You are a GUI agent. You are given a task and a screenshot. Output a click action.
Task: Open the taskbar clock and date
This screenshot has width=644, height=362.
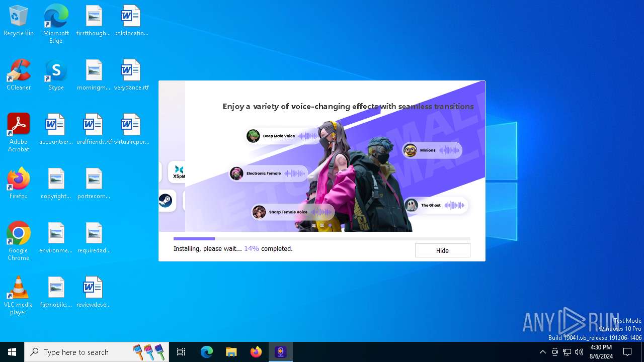click(601, 352)
